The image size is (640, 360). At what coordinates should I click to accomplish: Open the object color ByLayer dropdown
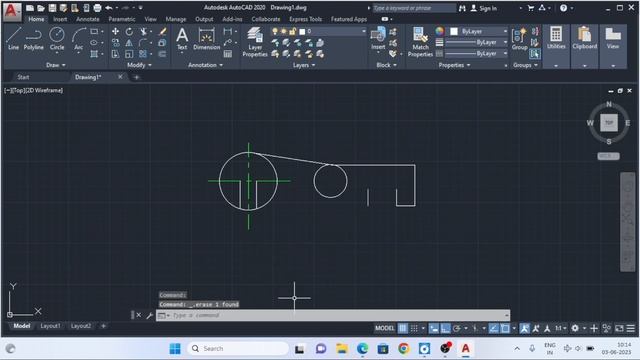click(478, 31)
